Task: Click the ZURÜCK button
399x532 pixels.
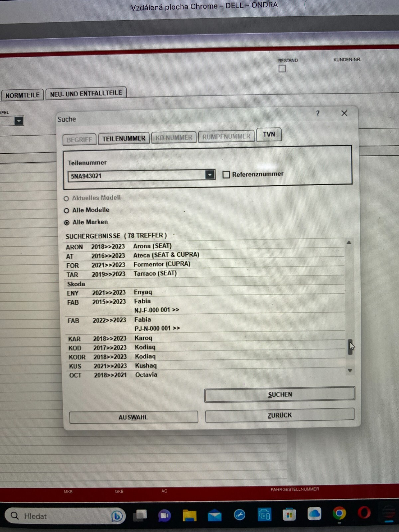Action: [x=280, y=415]
